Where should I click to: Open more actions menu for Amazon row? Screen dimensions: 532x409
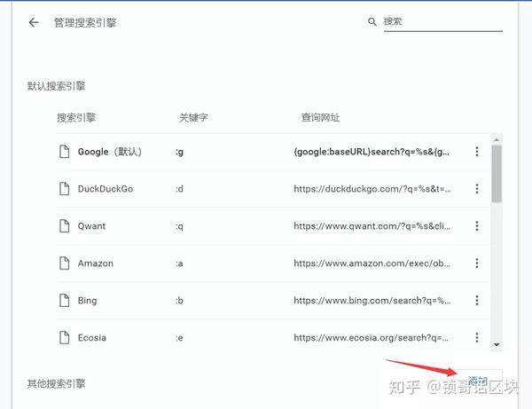477,263
